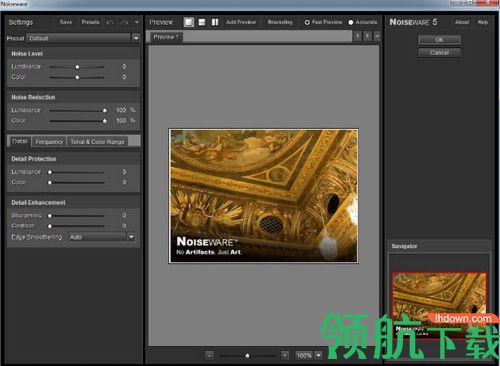500x366 pixels.
Task: Switch to the Frequency tab
Action: tap(49, 142)
